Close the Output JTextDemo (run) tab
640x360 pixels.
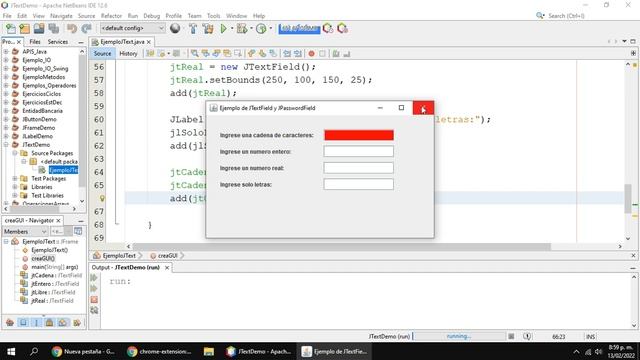point(167,268)
